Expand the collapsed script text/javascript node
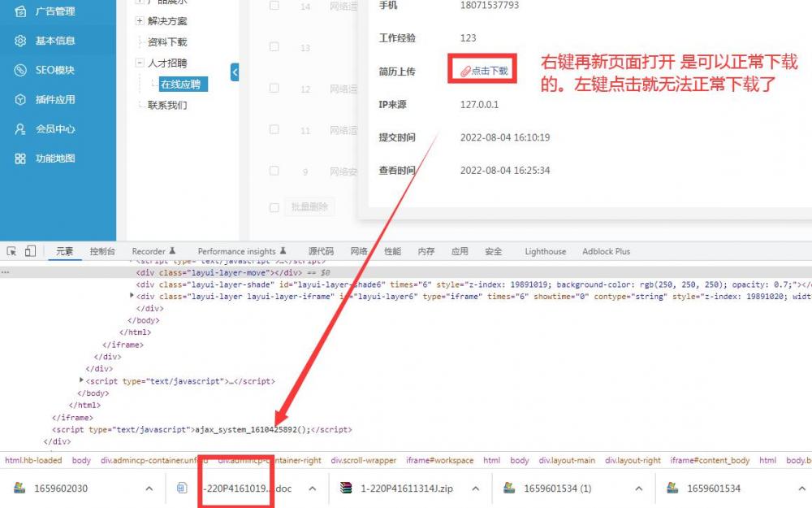This screenshot has height=508, width=812. click(81, 380)
